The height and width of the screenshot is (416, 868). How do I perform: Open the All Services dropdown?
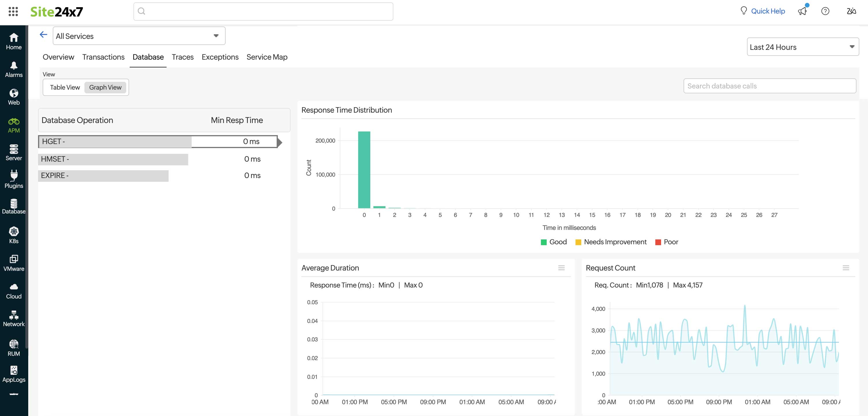click(x=139, y=36)
